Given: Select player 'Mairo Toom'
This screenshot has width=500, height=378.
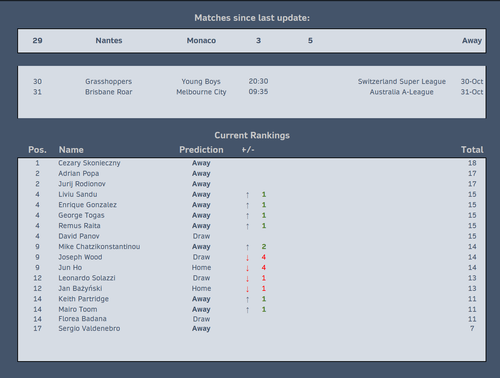Looking at the screenshot, I should click(x=78, y=309).
